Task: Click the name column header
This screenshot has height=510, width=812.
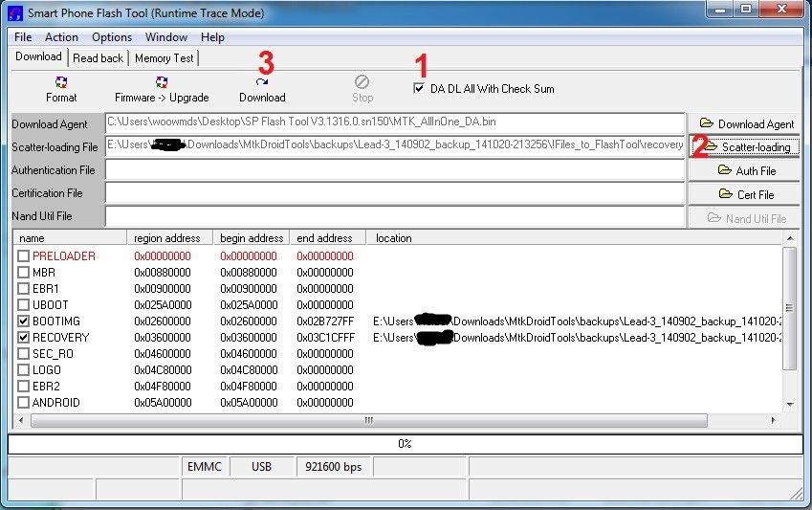Action: (71, 238)
